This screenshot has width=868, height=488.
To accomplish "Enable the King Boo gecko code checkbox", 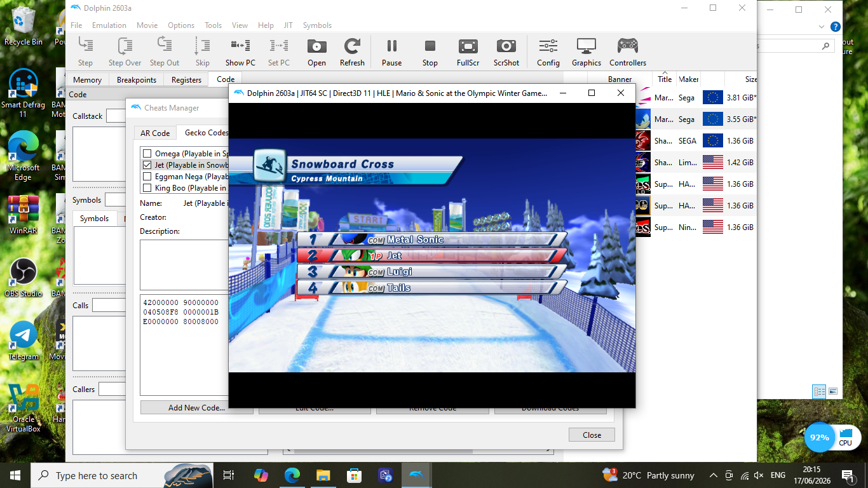I will (147, 188).
